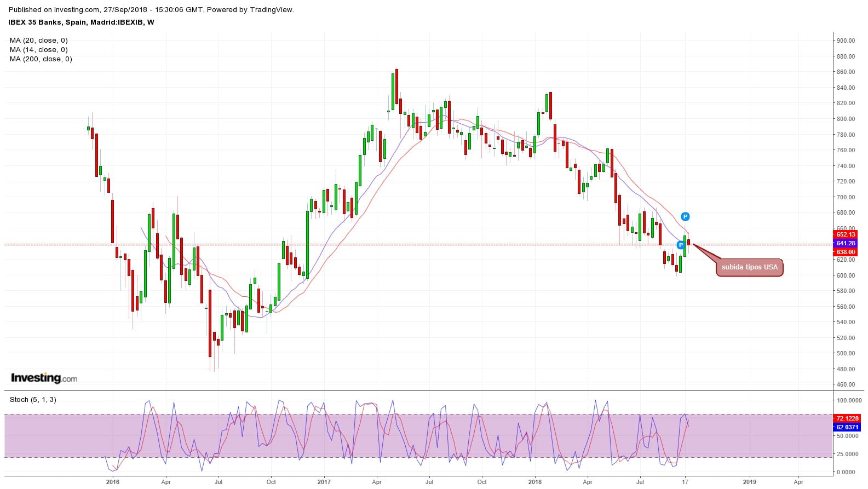The height and width of the screenshot is (489, 868).
Task: Click the IBEX 35 Banks symbol title
Action: click(x=81, y=22)
